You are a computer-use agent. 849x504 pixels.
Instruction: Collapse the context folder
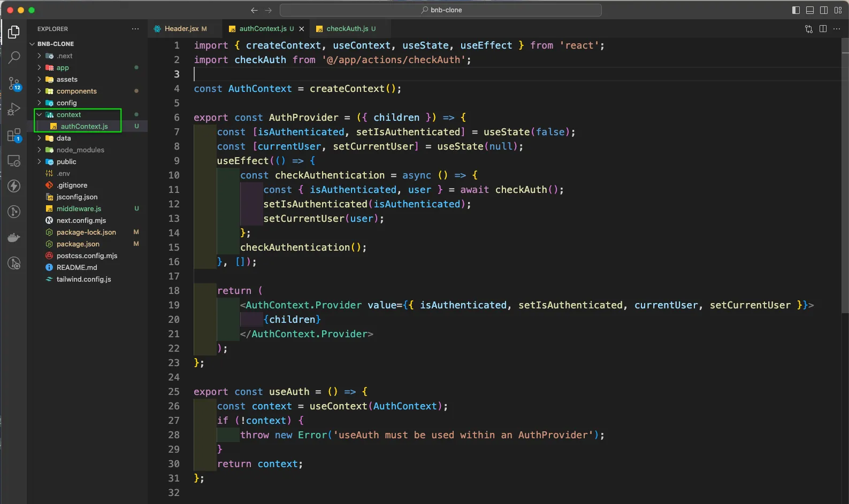click(x=39, y=114)
